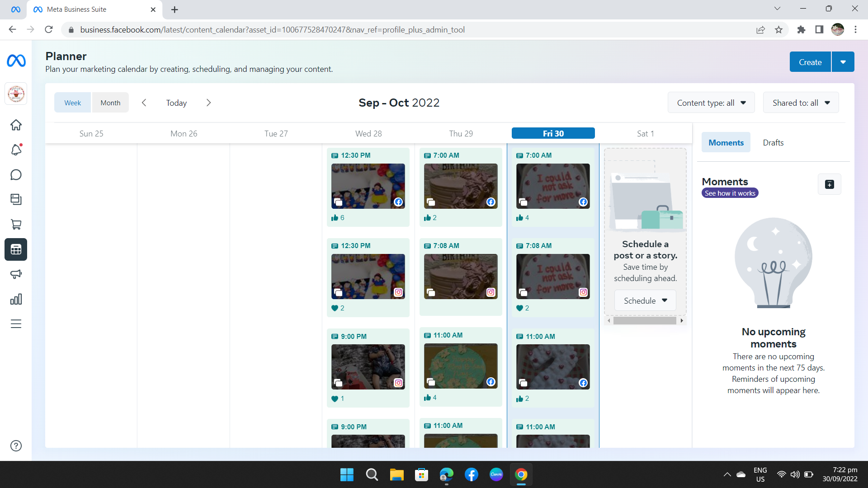Open Inbox chat bubble icon
The width and height of the screenshot is (868, 488).
point(16,175)
